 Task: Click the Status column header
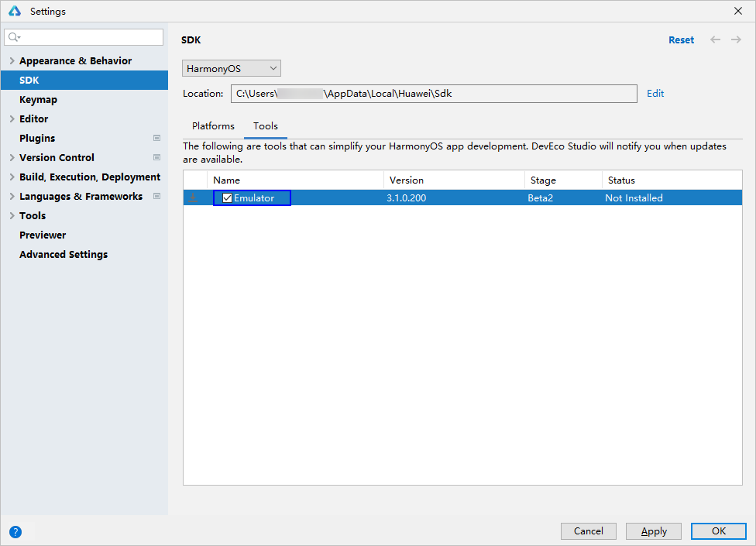click(672, 180)
